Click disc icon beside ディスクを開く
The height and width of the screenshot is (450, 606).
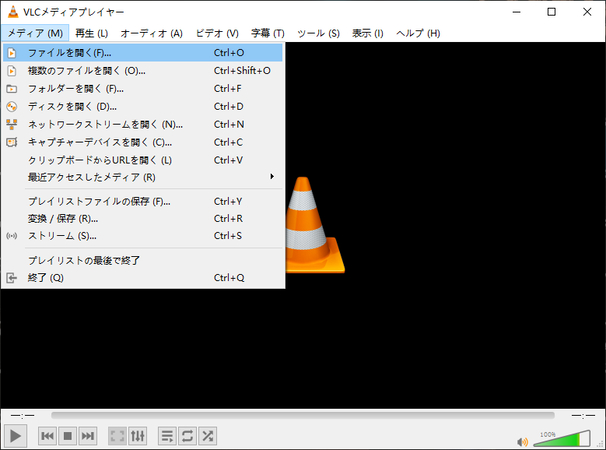point(12,107)
